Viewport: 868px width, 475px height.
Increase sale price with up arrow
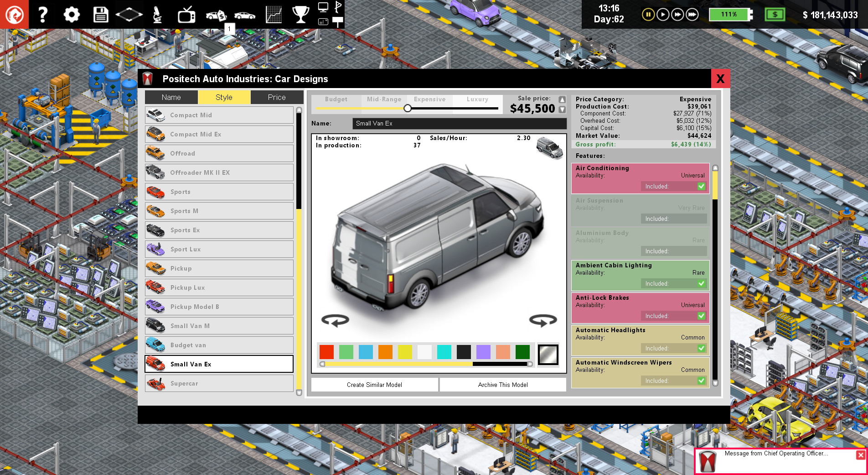coord(562,99)
